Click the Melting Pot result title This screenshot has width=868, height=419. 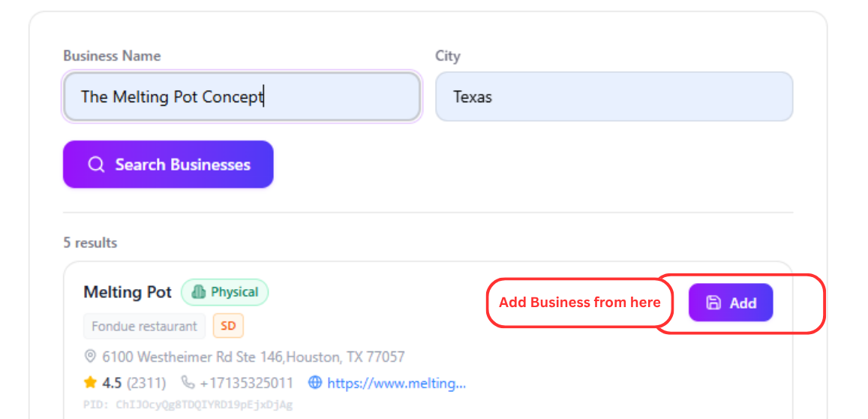tap(128, 292)
